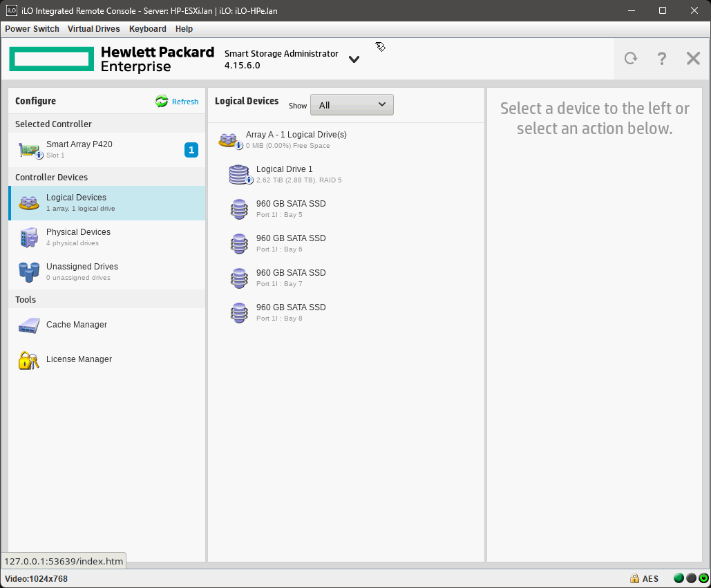The width and height of the screenshot is (711, 588).
Task: Maximize the iLO Remote Console window
Action: click(663, 10)
